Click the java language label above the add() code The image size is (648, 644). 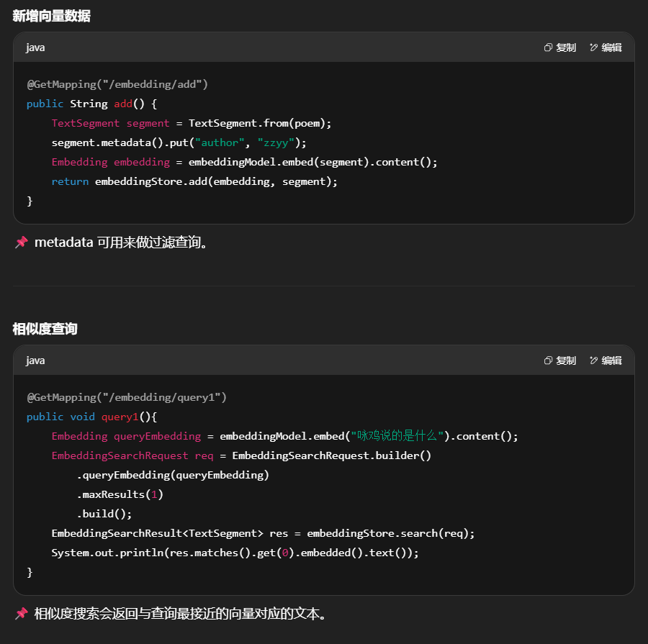[x=35, y=47]
